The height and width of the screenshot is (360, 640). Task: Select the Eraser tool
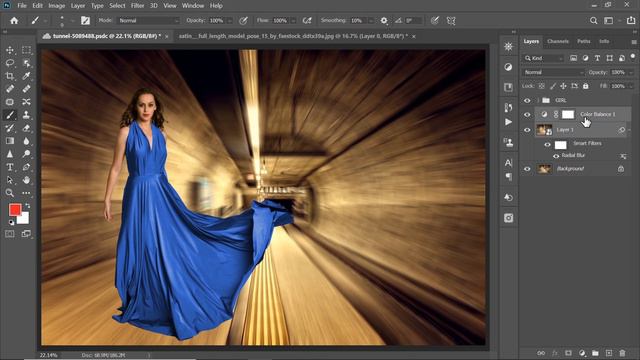[x=26, y=128]
